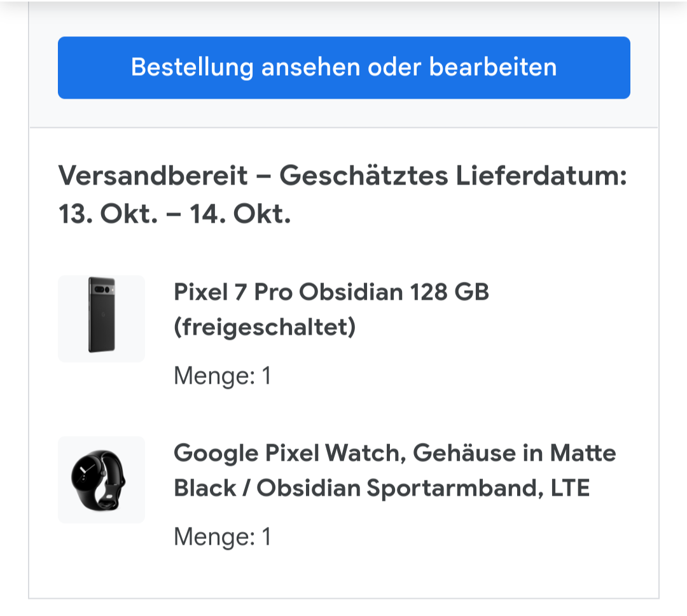Click the "Matte" word in the watch title
Viewport: 687px width, 616px height.
(x=583, y=453)
